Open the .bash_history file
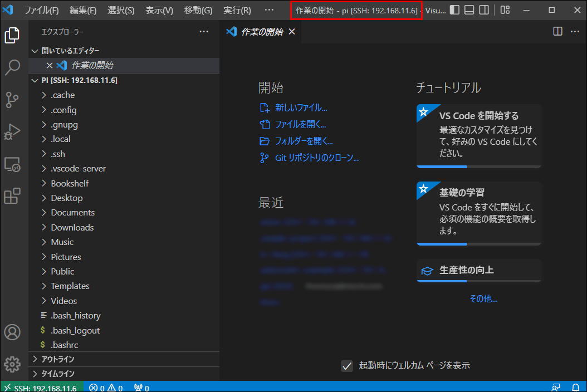 (124, 316)
